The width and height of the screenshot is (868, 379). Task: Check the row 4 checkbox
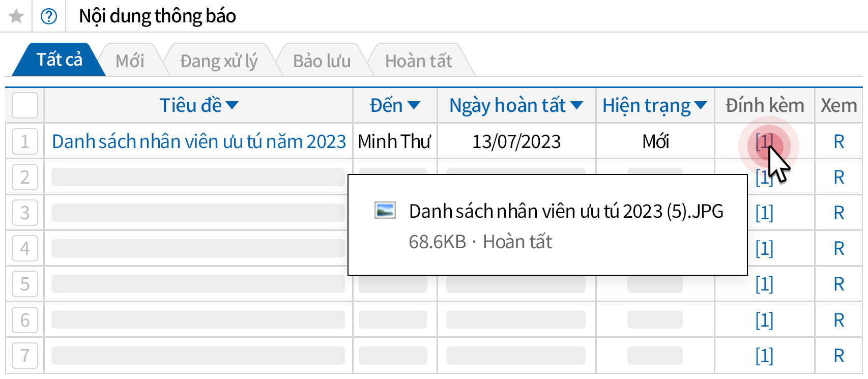(x=24, y=248)
